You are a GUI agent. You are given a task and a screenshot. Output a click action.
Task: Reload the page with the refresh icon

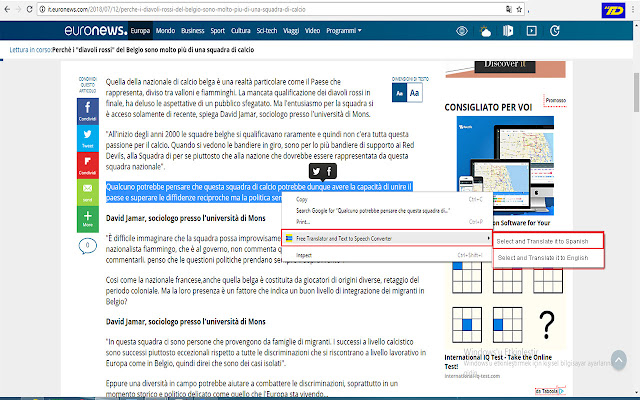29,9
